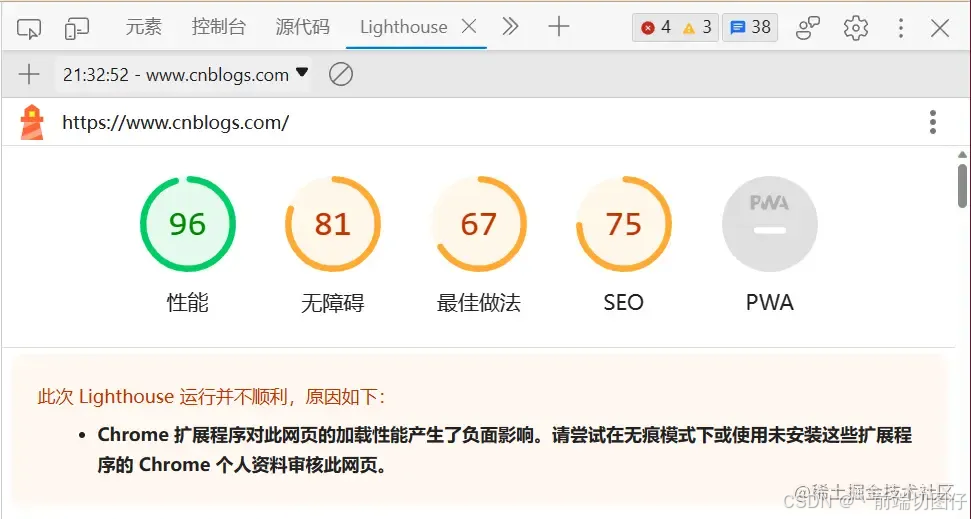Viewport: 971px width, 519px height.
Task: Open the 4 errors indicator
Action: 656,27
